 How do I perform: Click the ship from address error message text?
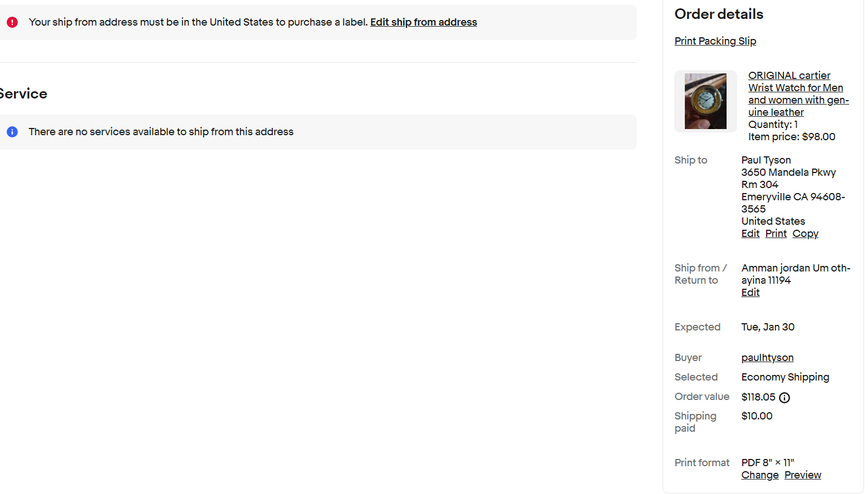click(x=198, y=22)
